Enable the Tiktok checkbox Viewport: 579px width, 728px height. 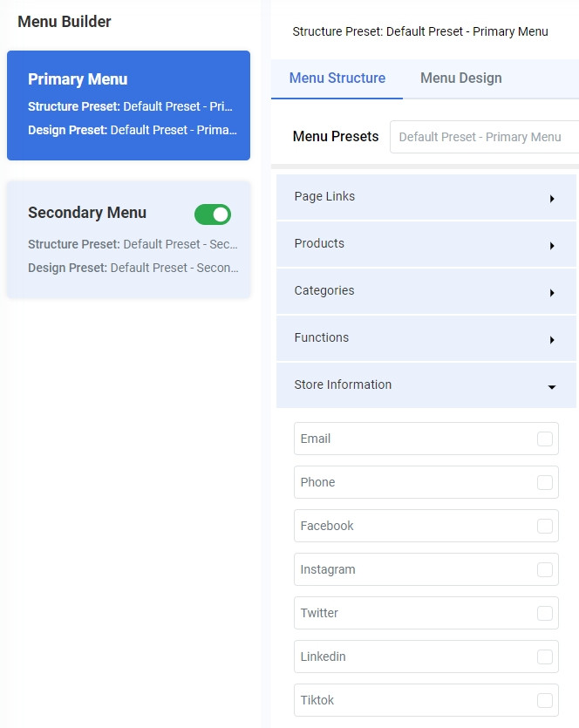(545, 700)
